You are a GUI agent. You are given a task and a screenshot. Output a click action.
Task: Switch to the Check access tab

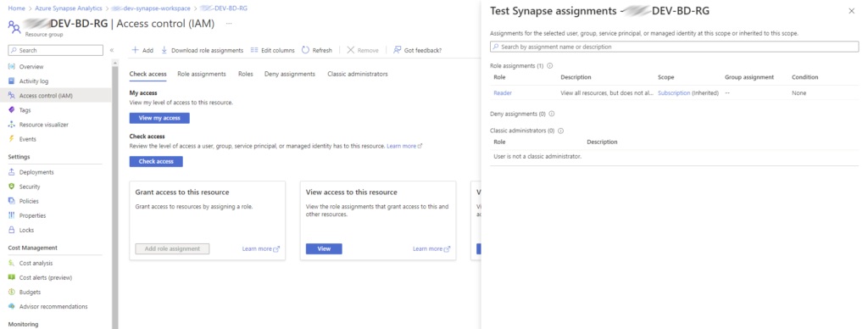click(147, 74)
